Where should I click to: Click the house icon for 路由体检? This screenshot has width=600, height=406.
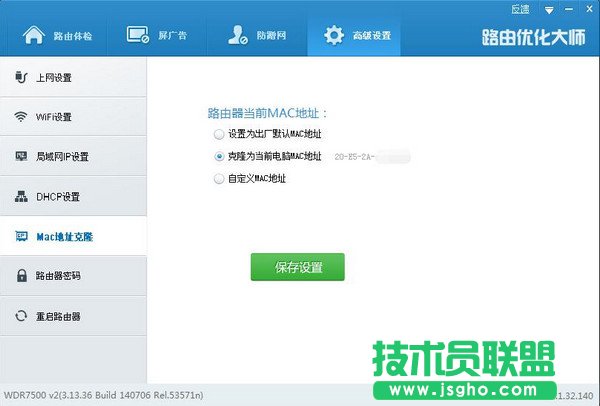tap(34, 36)
